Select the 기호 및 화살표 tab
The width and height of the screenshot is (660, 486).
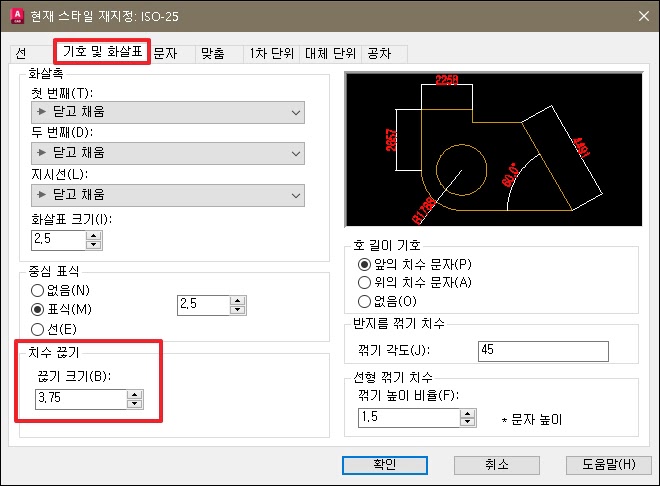click(x=102, y=52)
